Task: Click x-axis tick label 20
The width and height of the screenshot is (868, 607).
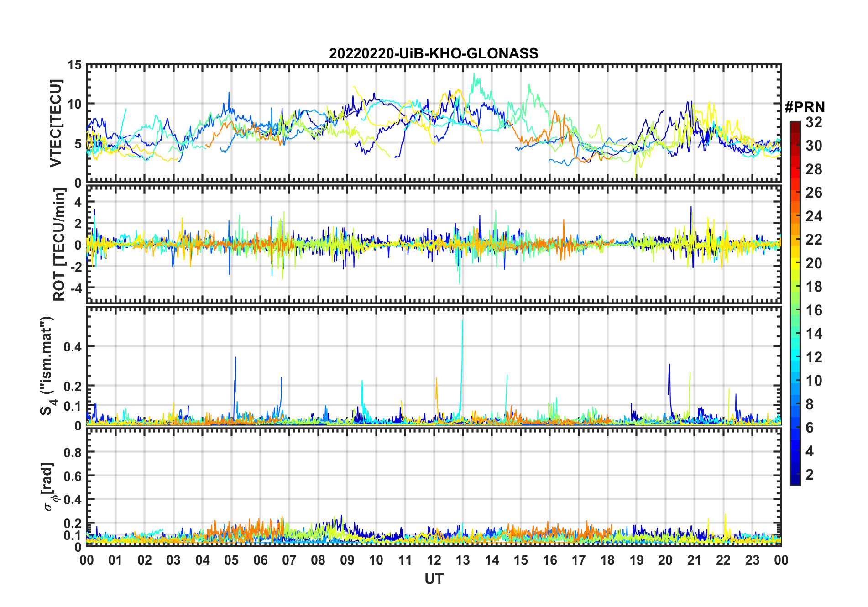Action: tap(665, 560)
